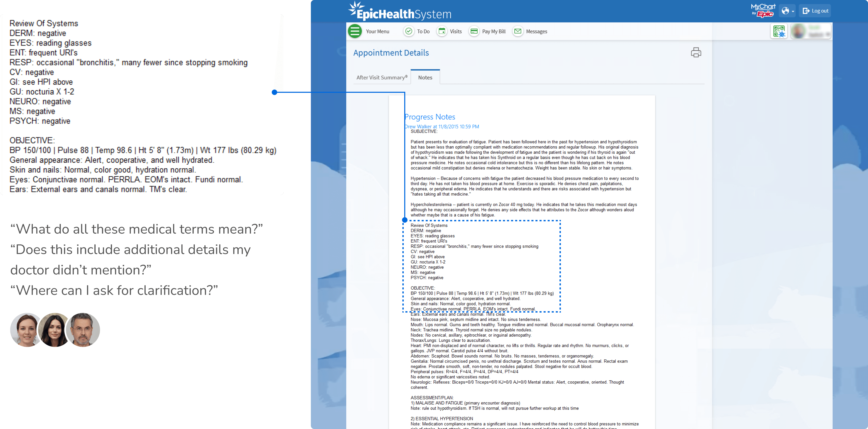Click the Pay My Bill card icon

tap(474, 31)
